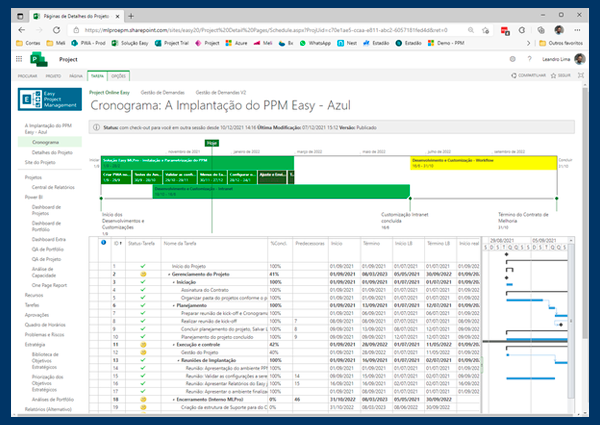This screenshot has width=600, height=425.
Task: Click the help question mark icon
Action: 529,59
